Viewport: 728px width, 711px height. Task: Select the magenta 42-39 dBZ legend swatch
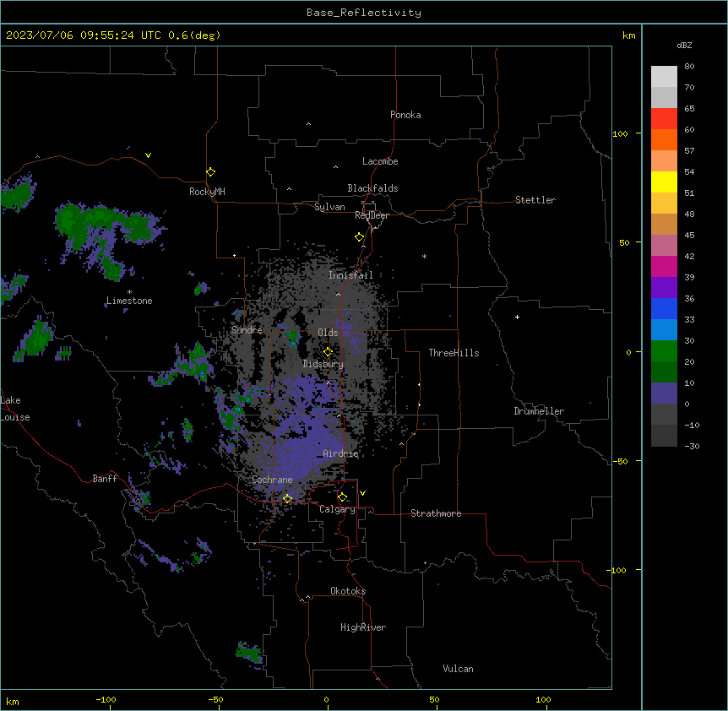(664, 266)
